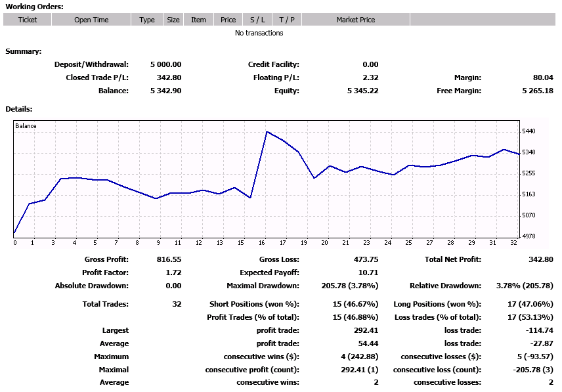Click the S / L column header
This screenshot has height=392, width=562.
tap(257, 20)
